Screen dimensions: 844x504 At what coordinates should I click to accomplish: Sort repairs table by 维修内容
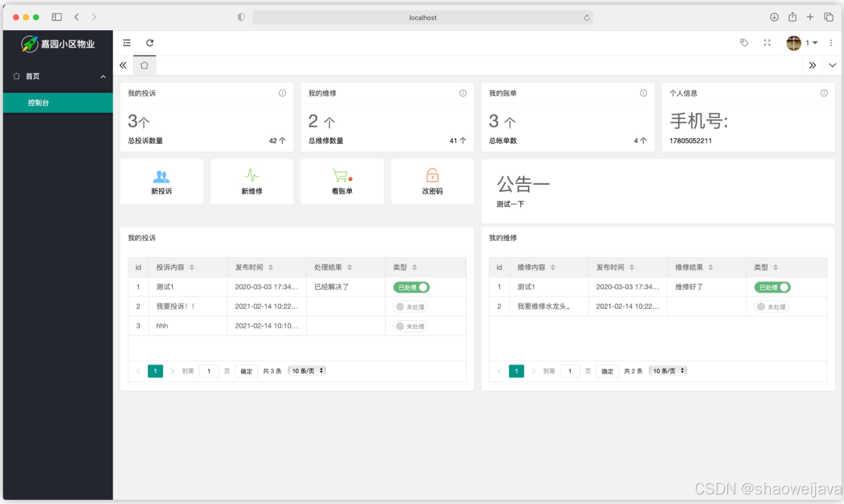[x=553, y=267]
